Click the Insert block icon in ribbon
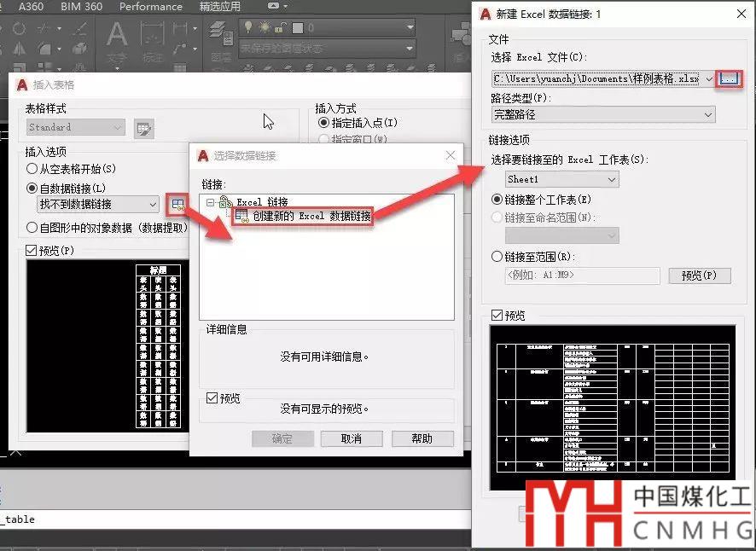Screen dimensions: 756x551 point(462,36)
